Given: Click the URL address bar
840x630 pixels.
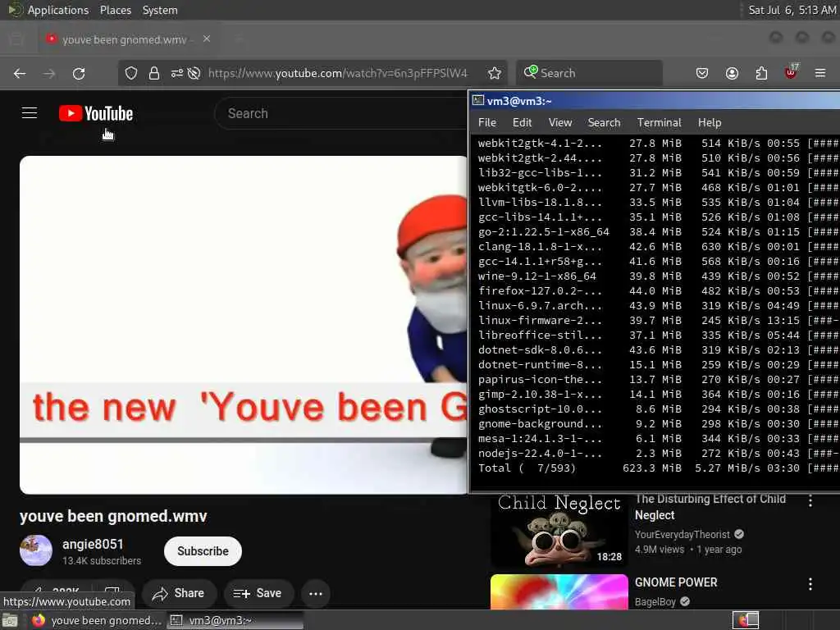Looking at the screenshot, I should [337, 73].
